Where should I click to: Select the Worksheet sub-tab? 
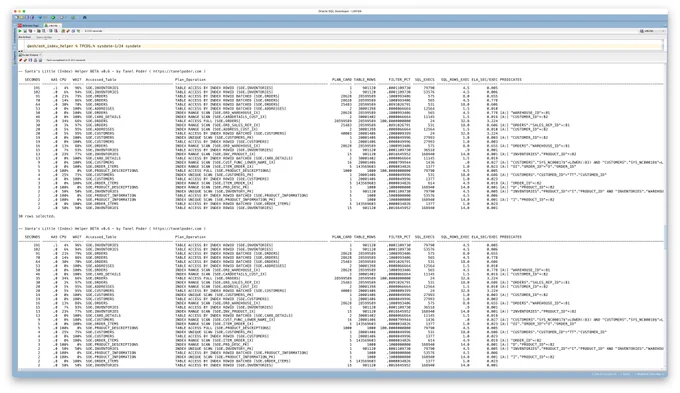(x=24, y=37)
